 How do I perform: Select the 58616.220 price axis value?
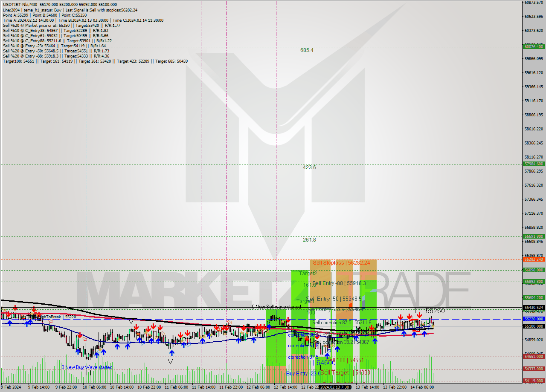[534, 129]
